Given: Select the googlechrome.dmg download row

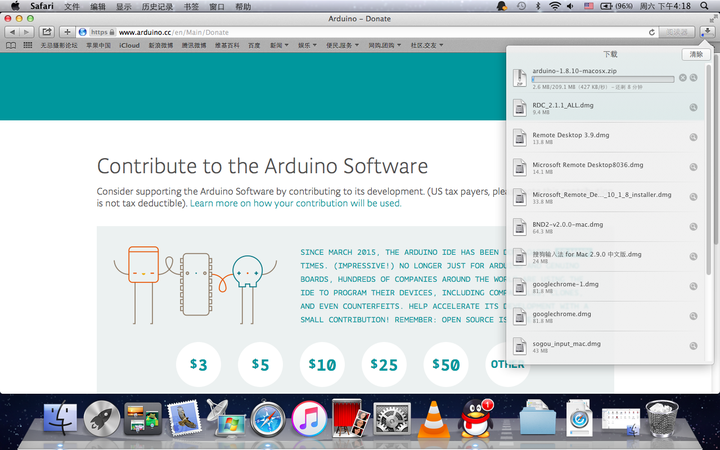Looking at the screenshot, I should [605, 316].
